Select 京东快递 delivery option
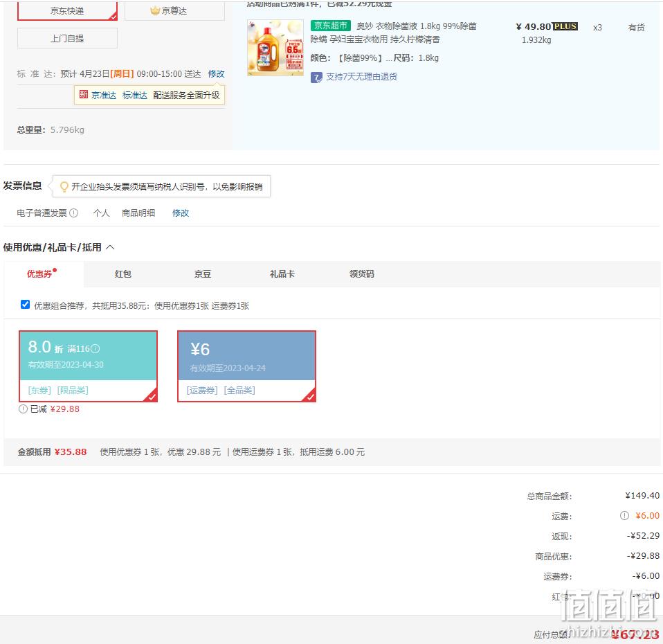Image resolution: width=663 pixels, height=644 pixels. click(67, 11)
